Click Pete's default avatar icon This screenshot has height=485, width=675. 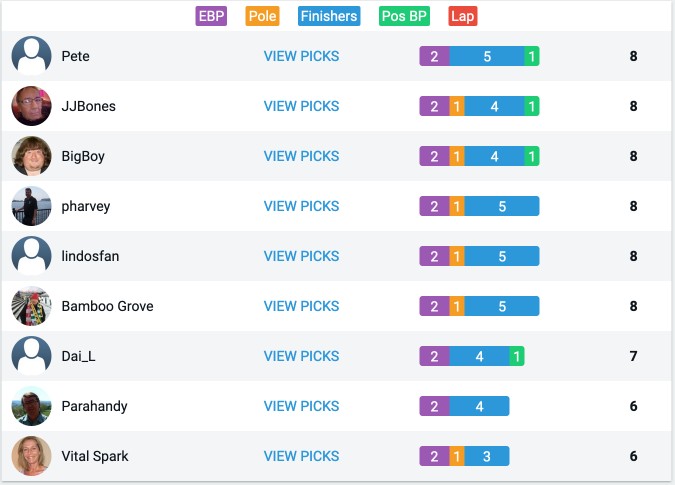click(x=31, y=56)
